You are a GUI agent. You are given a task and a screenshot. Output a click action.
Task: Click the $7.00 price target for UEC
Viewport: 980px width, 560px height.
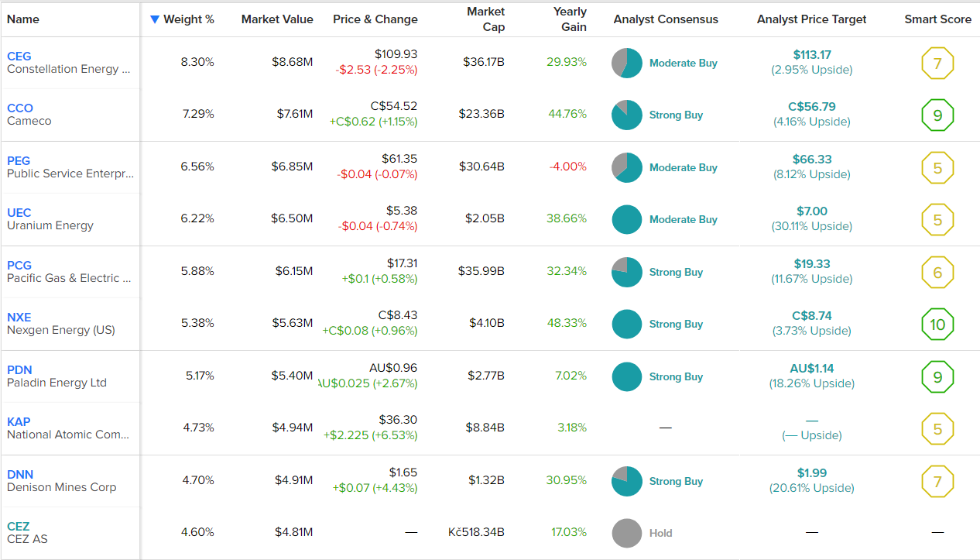point(811,211)
